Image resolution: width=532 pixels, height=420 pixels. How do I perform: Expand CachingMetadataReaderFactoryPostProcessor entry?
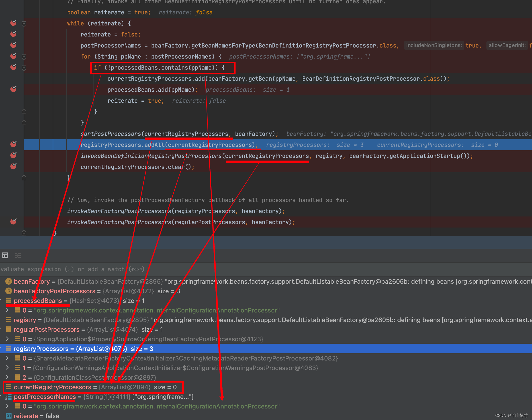(x=7, y=358)
